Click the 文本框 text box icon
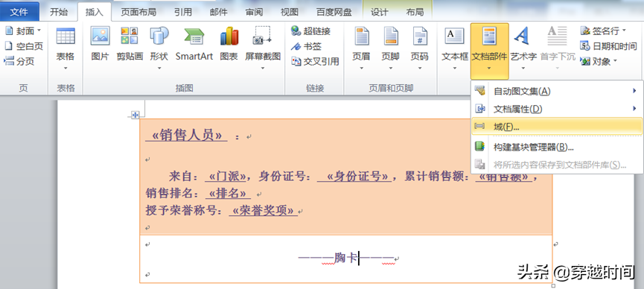The width and height of the screenshot is (644, 289). [454, 36]
